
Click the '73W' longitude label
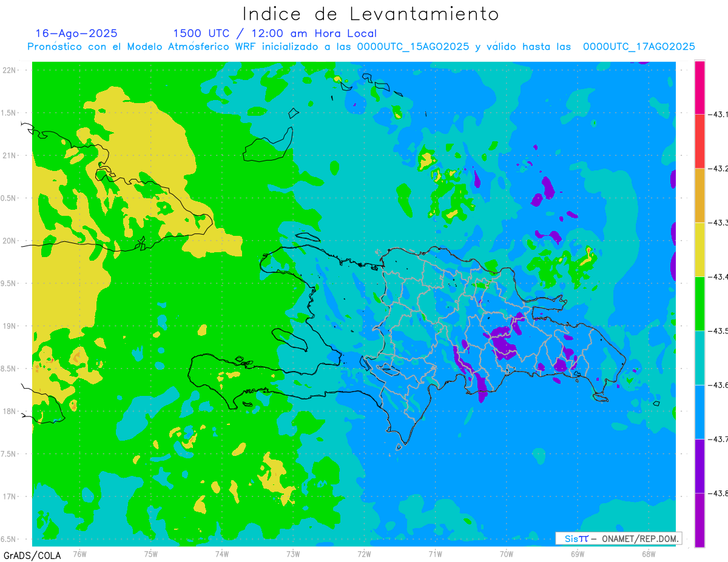click(293, 554)
